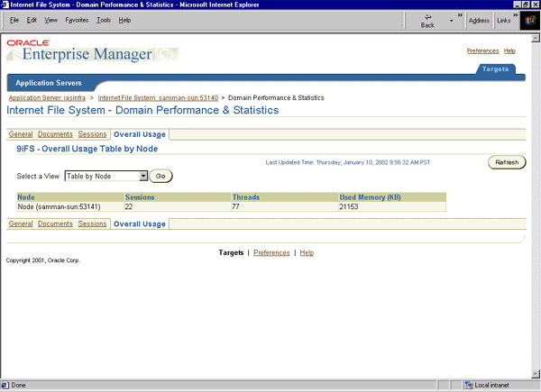
Task: Open the Edit menu
Action: coord(32,21)
